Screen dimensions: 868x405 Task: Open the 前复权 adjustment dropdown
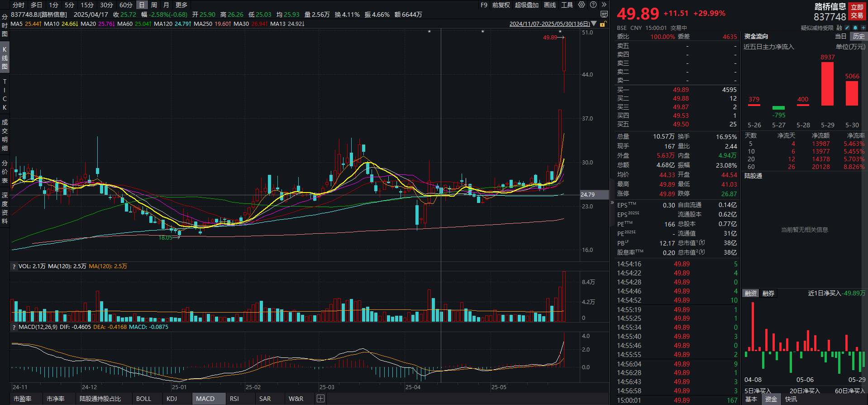click(x=501, y=5)
